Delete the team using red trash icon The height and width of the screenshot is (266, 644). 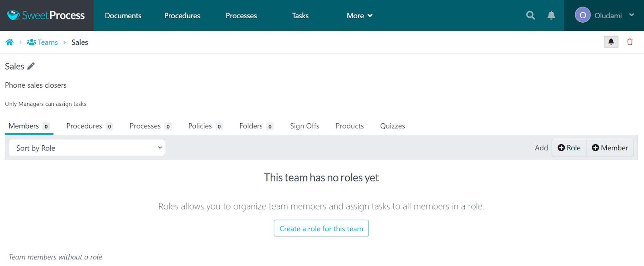point(630,42)
